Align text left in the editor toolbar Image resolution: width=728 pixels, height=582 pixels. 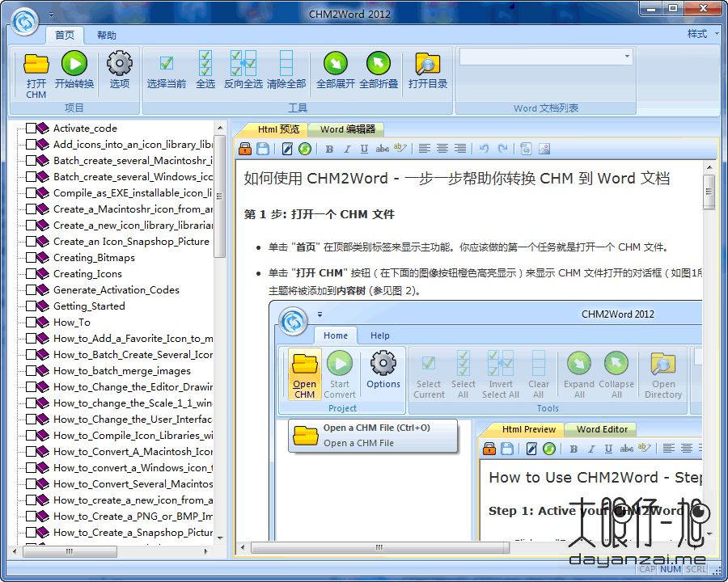pyautogui.click(x=424, y=149)
